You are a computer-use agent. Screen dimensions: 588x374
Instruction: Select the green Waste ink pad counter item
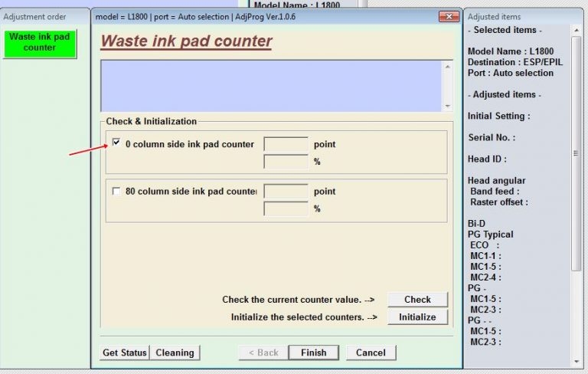coord(40,43)
